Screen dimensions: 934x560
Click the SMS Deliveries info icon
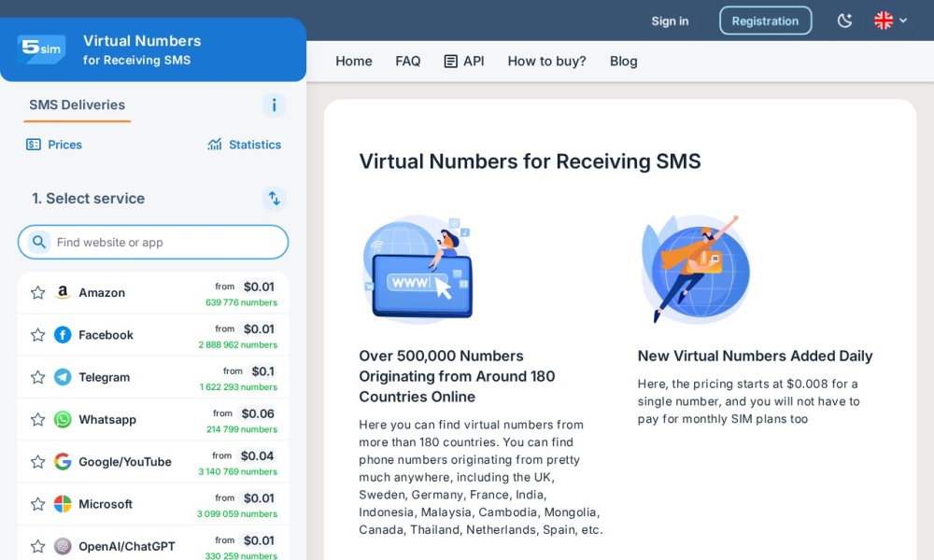point(274,105)
